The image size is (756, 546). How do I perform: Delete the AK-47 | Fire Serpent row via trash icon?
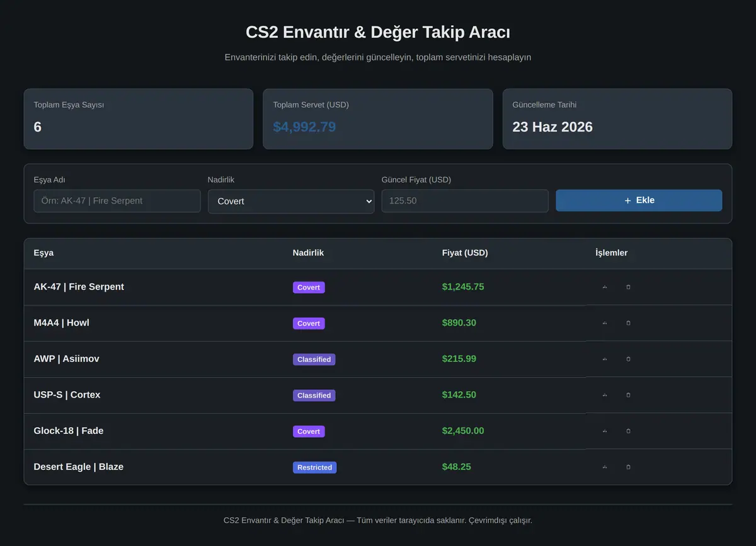click(628, 287)
